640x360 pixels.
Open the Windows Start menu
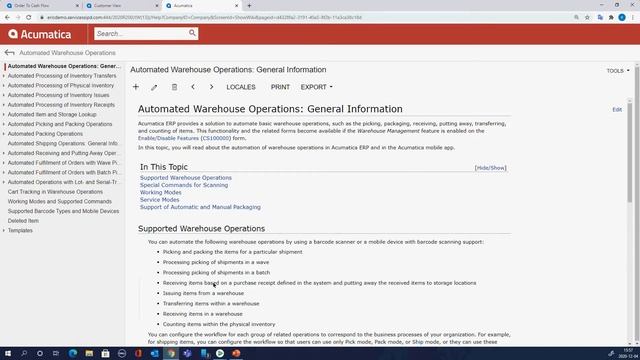coord(8,353)
